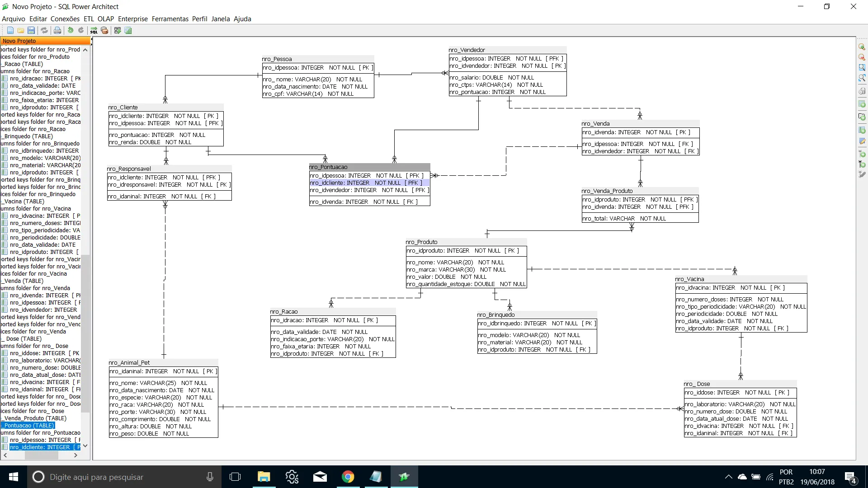Open the ETL menu

pos(89,19)
